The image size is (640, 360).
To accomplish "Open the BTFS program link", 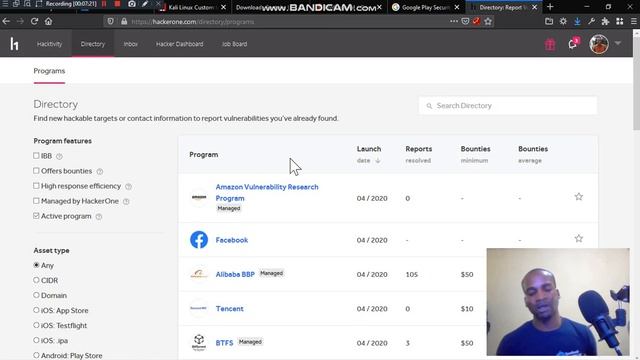I will [x=224, y=343].
